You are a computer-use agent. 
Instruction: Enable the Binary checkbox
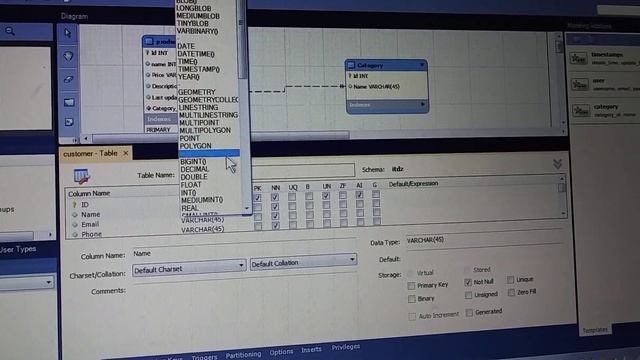[411, 299]
